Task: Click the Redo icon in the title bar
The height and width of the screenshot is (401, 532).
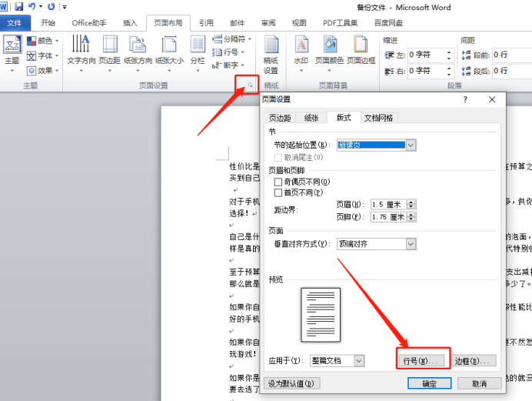Action: point(52,6)
